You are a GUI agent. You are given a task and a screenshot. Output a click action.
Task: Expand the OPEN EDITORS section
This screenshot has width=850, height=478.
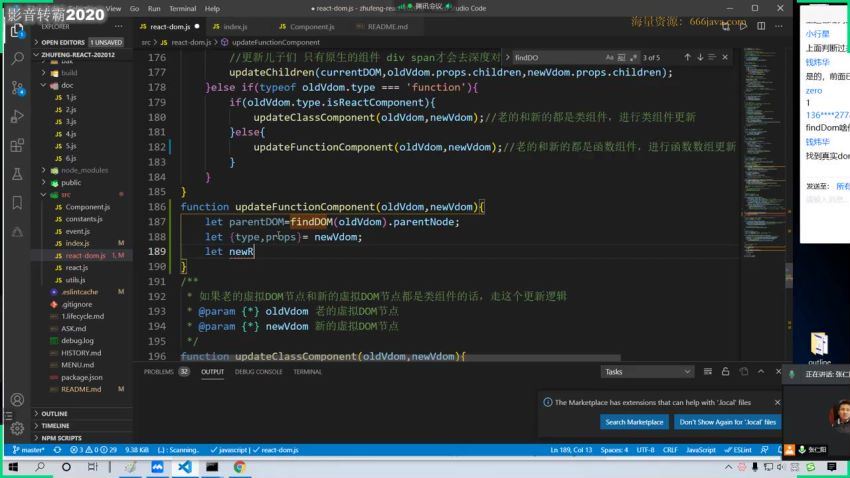click(x=81, y=42)
